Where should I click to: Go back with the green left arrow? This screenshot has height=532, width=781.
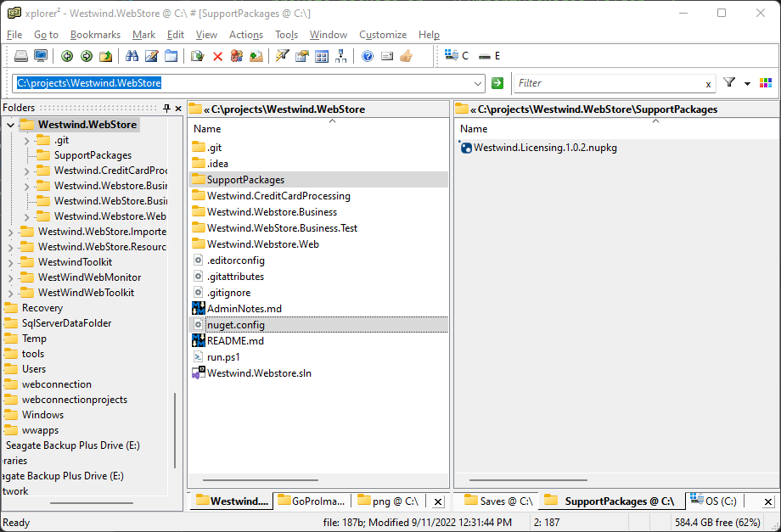point(67,56)
